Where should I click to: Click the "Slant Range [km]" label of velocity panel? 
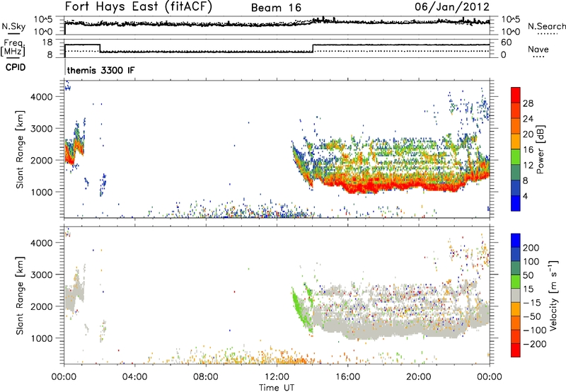[x=20, y=295]
